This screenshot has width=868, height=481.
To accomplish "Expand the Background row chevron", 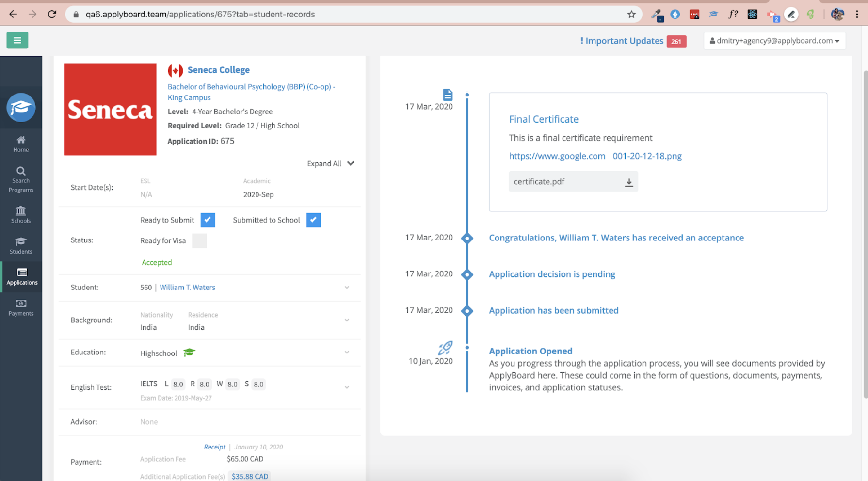I will [x=347, y=320].
